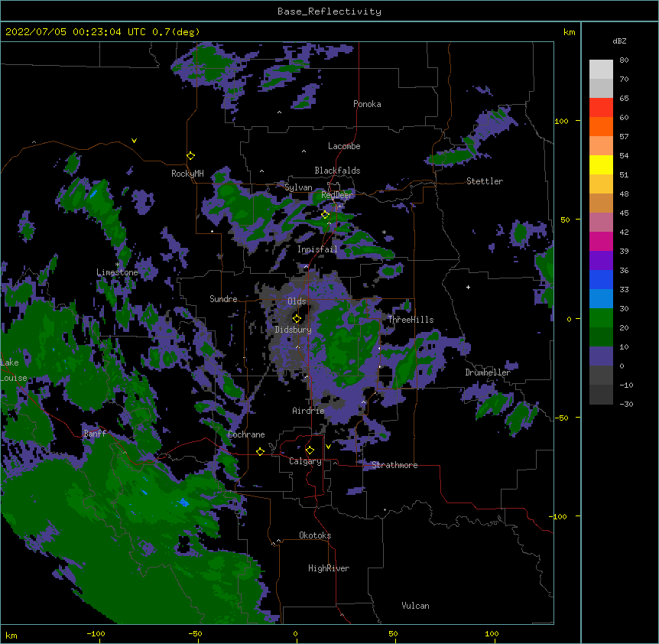Click the RedDeer city label
This screenshot has width=659, height=644.
(337, 195)
